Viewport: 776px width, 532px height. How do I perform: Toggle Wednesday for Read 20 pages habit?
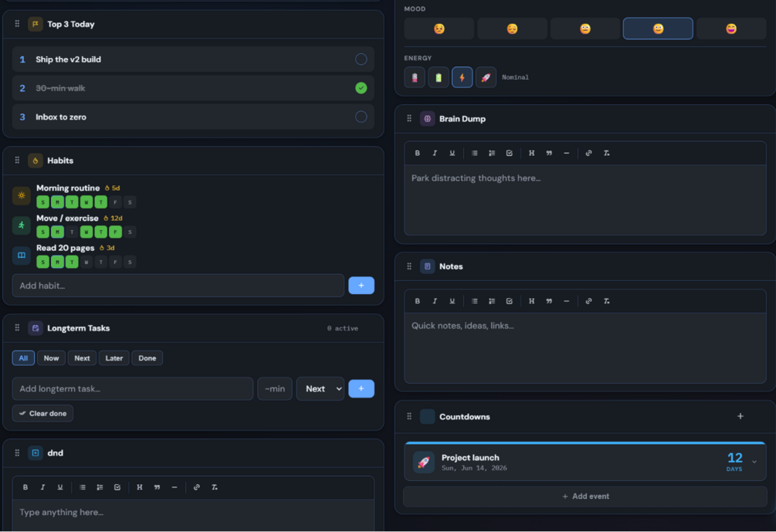tap(86, 262)
